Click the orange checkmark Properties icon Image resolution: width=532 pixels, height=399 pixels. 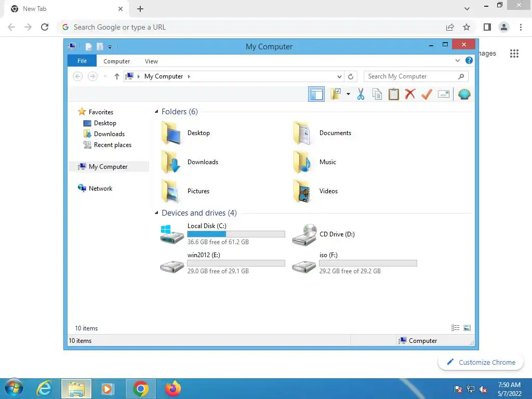[x=427, y=94]
